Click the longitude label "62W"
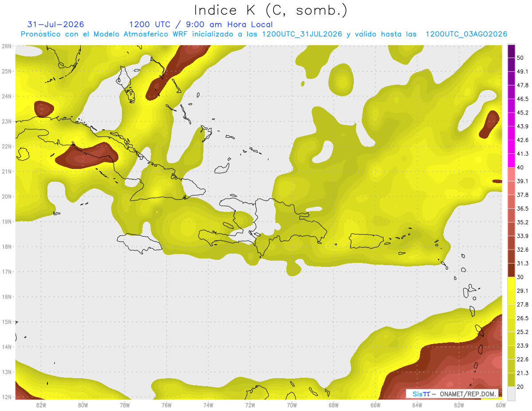Viewport: 532px width, 411px height. 459,405
